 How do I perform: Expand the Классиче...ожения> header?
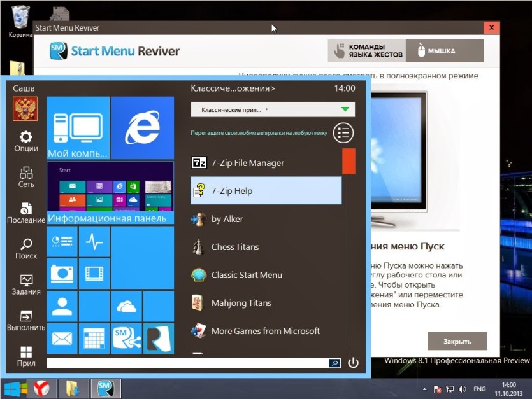233,88
